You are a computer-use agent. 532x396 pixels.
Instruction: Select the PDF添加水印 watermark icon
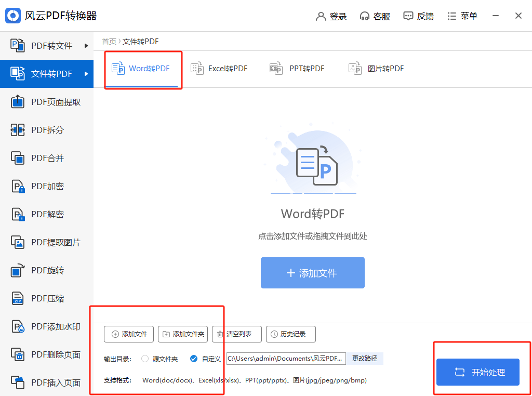(x=18, y=326)
